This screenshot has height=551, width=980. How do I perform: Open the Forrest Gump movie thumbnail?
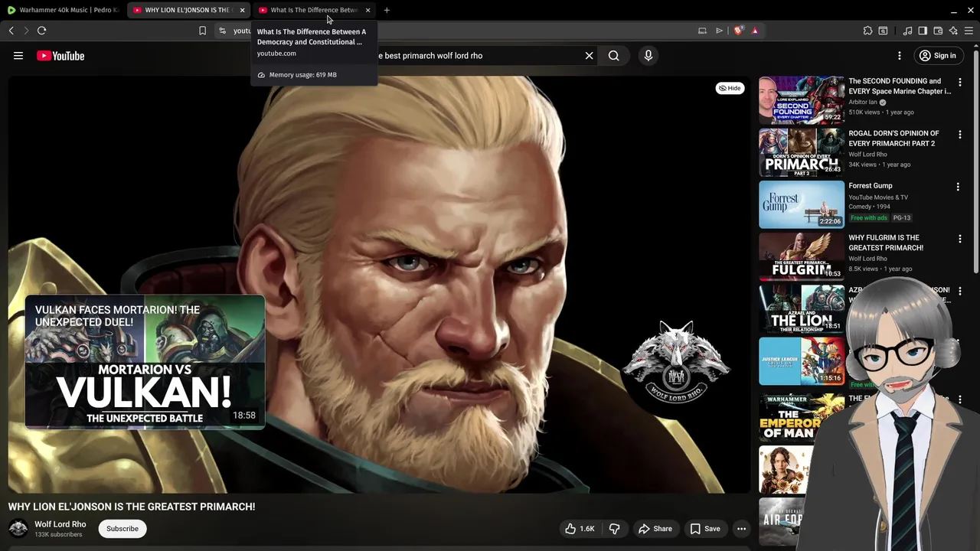[802, 204]
